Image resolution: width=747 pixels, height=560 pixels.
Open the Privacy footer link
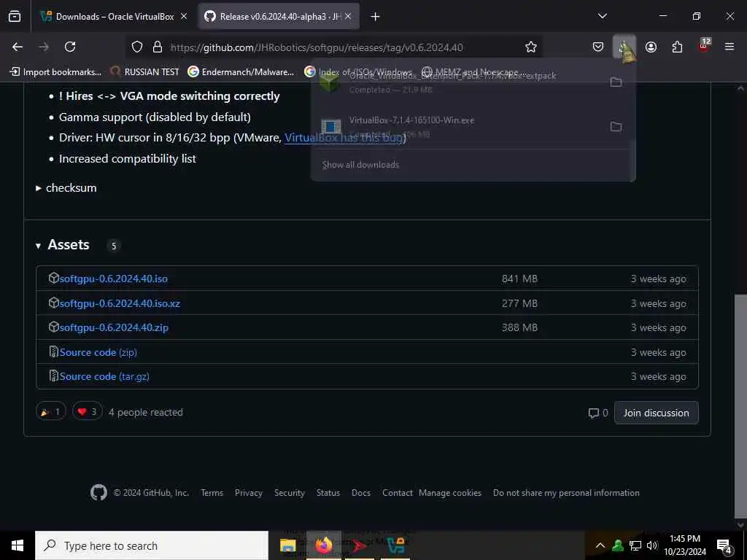[x=249, y=493]
